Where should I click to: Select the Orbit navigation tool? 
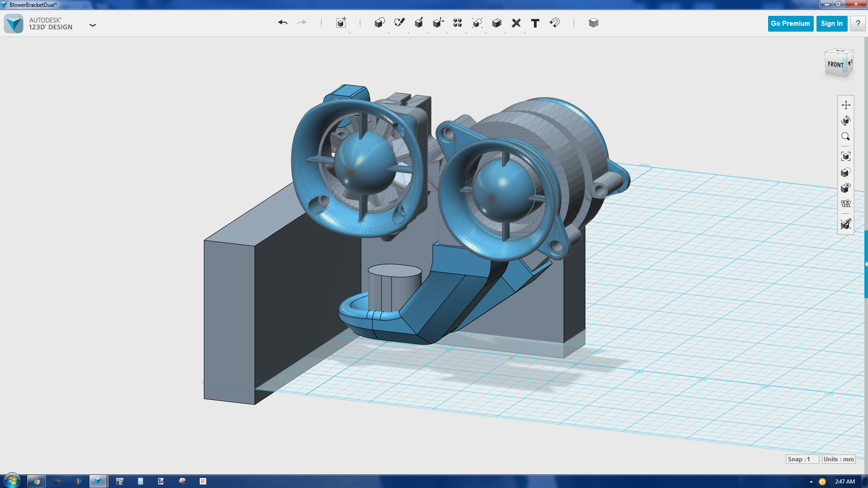tap(846, 121)
